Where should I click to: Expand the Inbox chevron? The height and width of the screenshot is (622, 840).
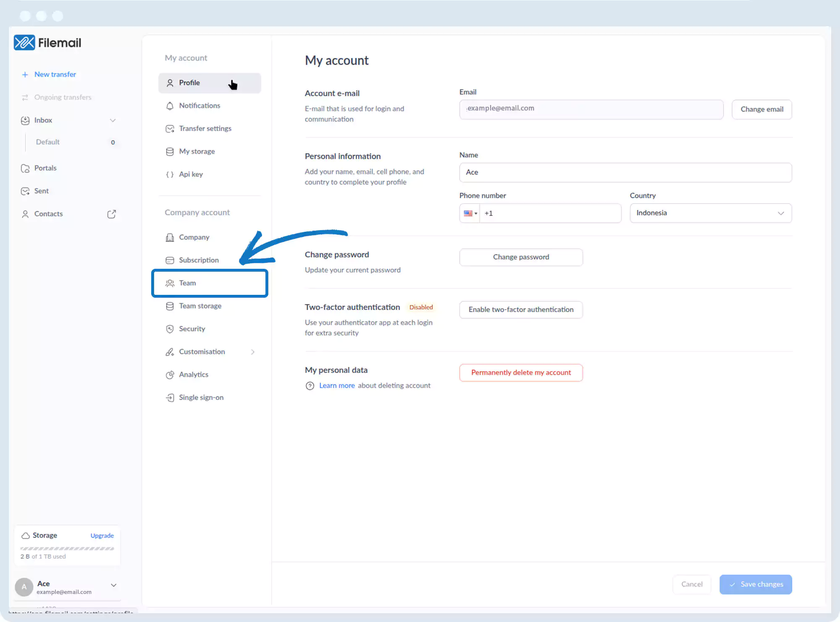coord(113,121)
